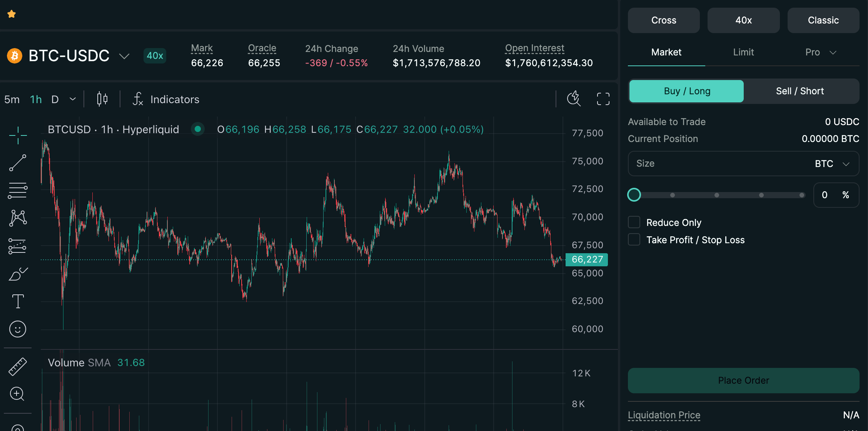Image resolution: width=868 pixels, height=431 pixels.
Task: Enable Take Profit / Stop Loss checkbox
Action: click(x=634, y=240)
